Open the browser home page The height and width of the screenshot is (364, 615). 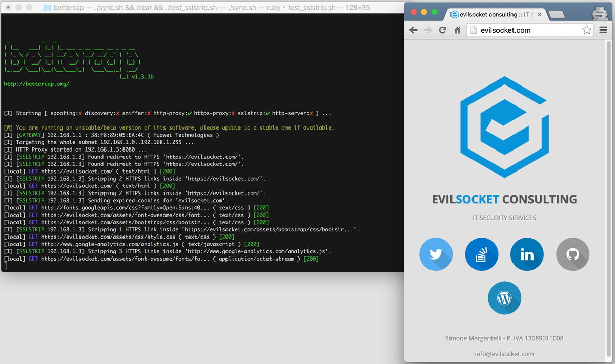(x=457, y=30)
